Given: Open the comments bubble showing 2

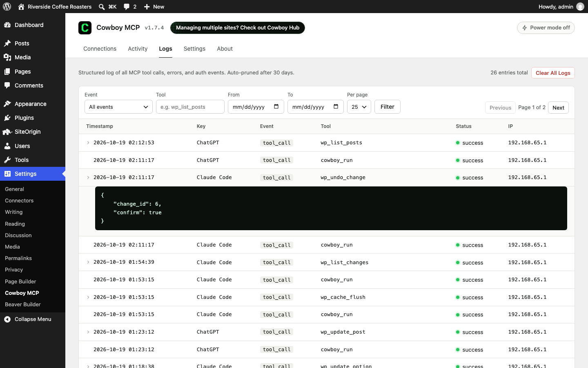Looking at the screenshot, I should [x=127, y=7].
